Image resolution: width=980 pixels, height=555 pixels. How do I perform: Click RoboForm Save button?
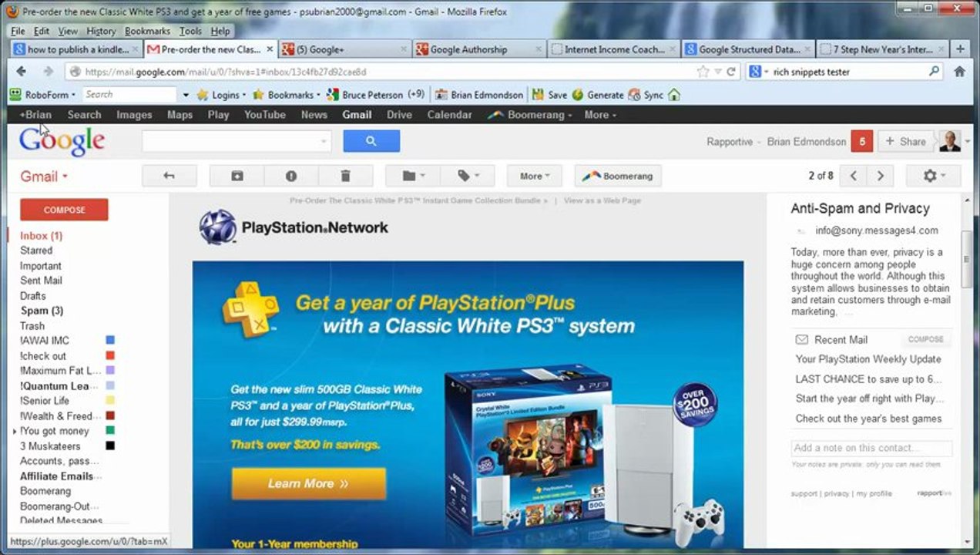point(549,95)
